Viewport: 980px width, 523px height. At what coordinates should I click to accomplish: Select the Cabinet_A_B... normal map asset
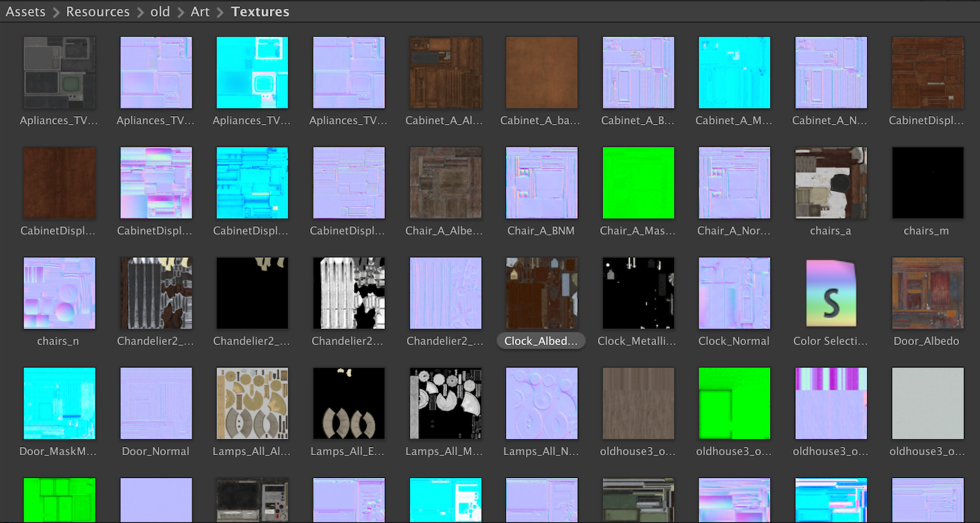tap(638, 73)
